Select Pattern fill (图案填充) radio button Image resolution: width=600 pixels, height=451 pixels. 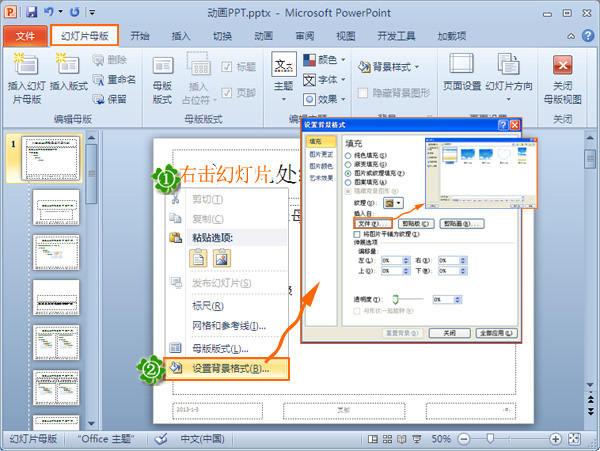[348, 182]
